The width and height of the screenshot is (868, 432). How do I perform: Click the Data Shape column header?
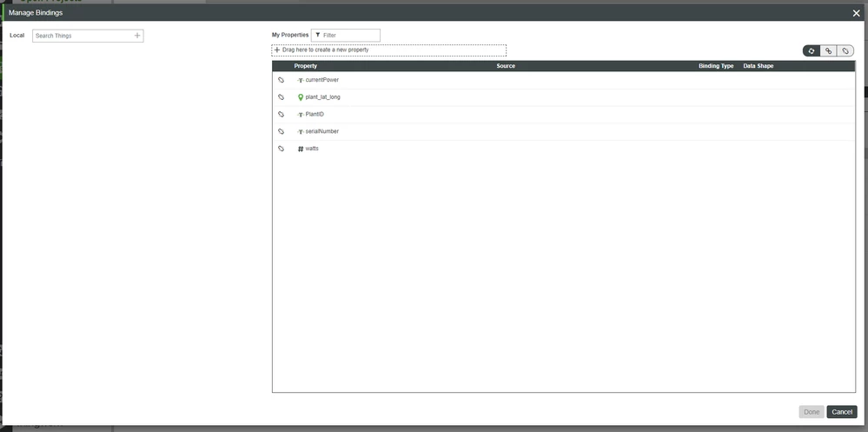pos(759,66)
